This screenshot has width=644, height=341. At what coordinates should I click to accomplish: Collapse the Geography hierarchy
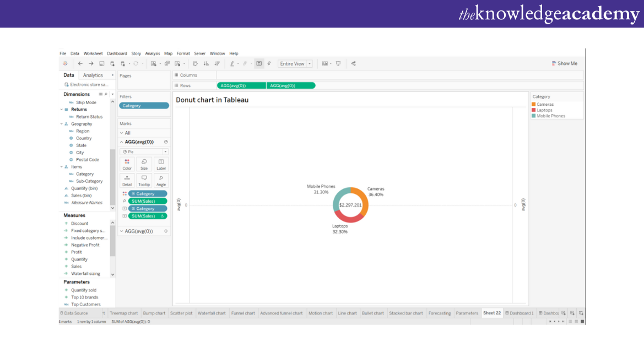pos(62,124)
